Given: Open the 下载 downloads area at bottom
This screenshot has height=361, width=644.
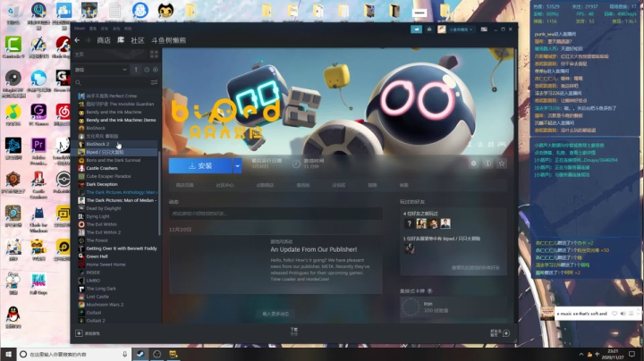Looking at the screenshot, I should [294, 332].
